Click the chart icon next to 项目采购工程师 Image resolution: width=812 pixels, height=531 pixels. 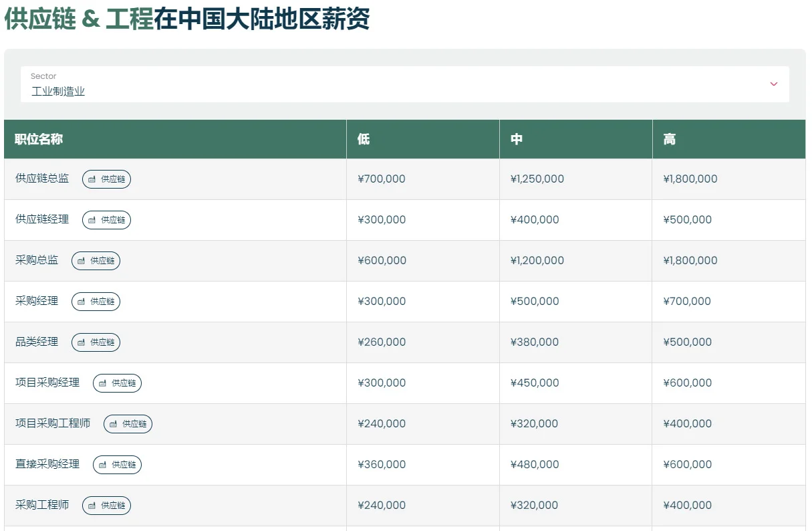(113, 423)
